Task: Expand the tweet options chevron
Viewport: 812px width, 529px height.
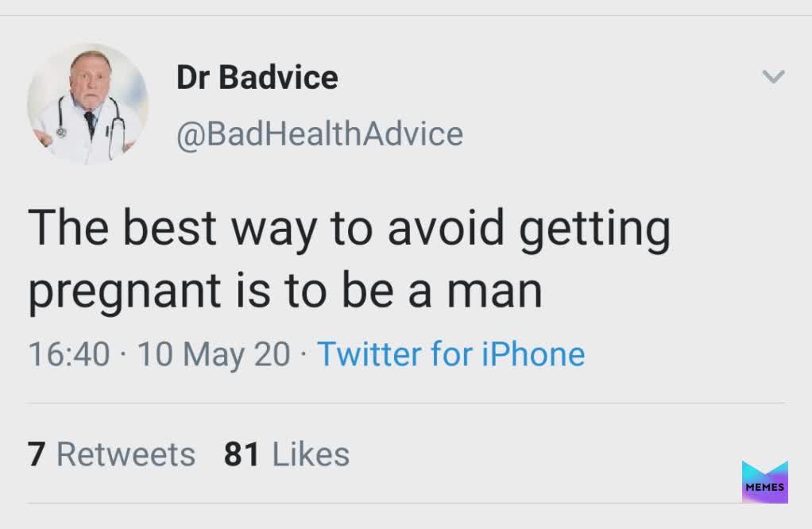Action: pyautogui.click(x=773, y=76)
